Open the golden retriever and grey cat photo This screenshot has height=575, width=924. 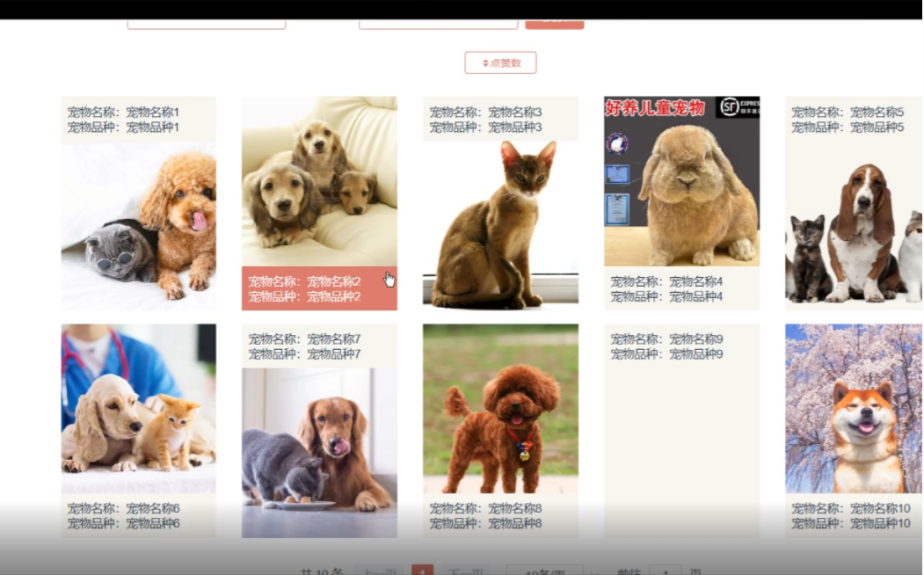[319, 452]
